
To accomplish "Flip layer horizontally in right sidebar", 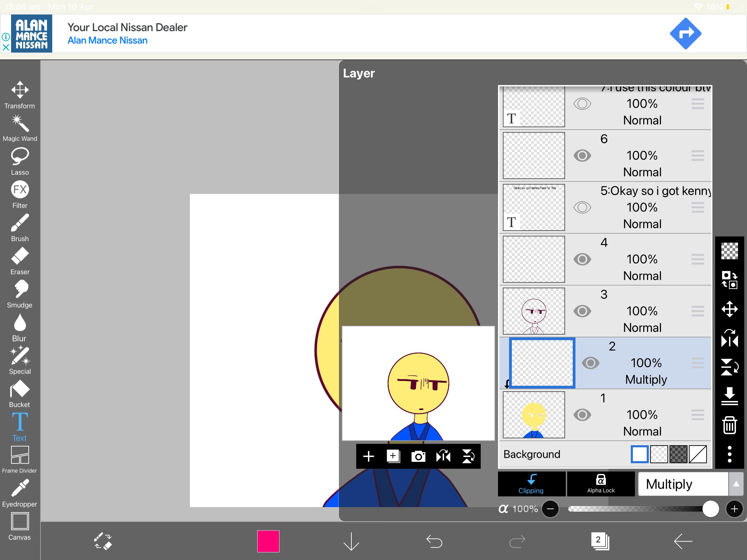I will pyautogui.click(x=730, y=338).
